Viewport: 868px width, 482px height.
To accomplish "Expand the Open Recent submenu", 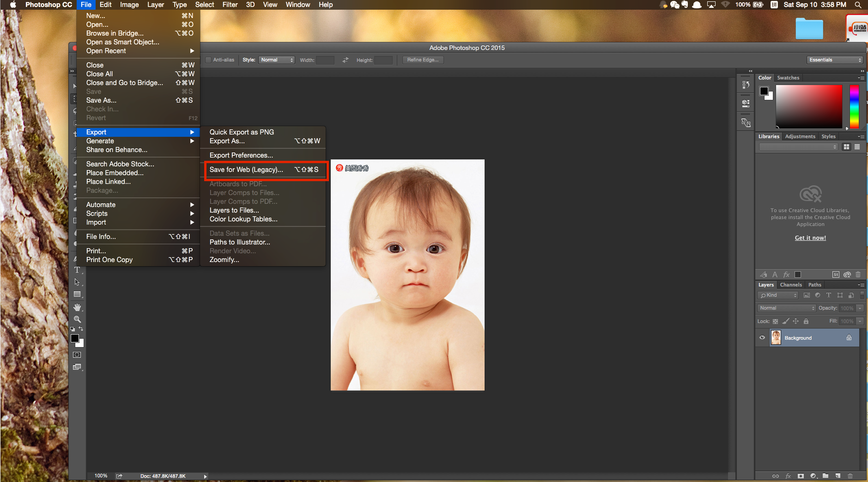I will click(x=139, y=51).
